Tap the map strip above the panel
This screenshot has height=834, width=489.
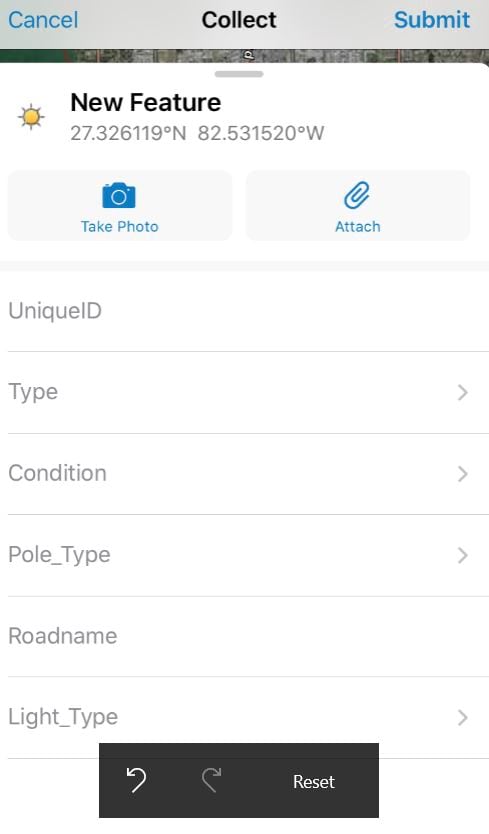tap(244, 56)
